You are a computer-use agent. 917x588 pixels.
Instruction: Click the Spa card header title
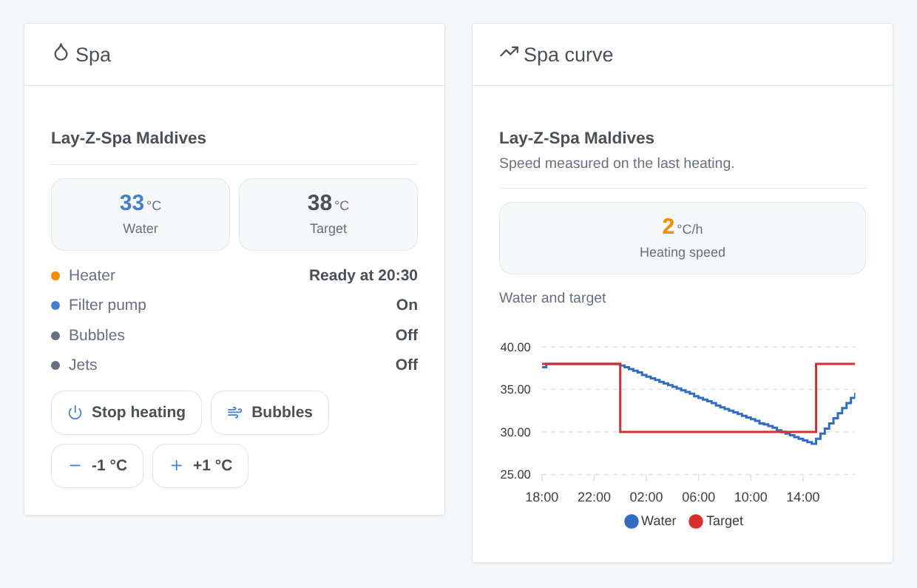93,55
